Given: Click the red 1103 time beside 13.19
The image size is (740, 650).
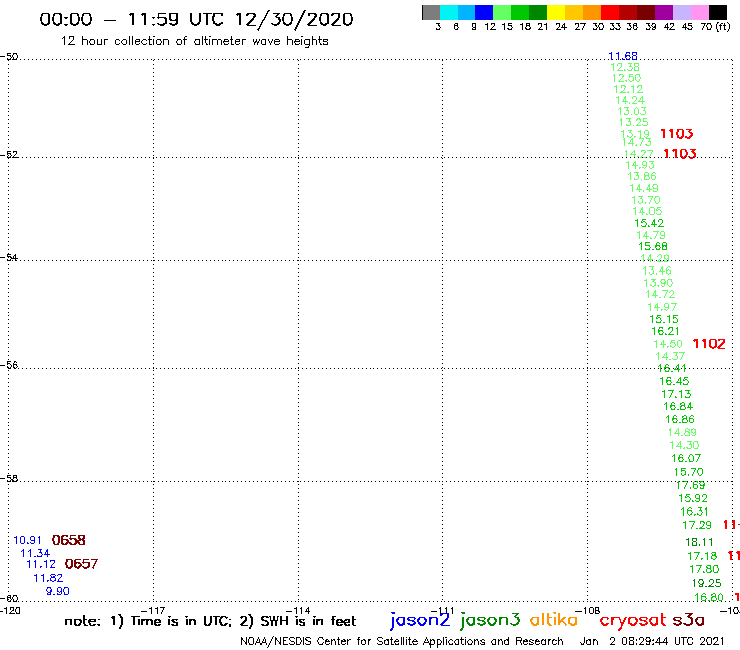Looking at the screenshot, I should [676, 134].
